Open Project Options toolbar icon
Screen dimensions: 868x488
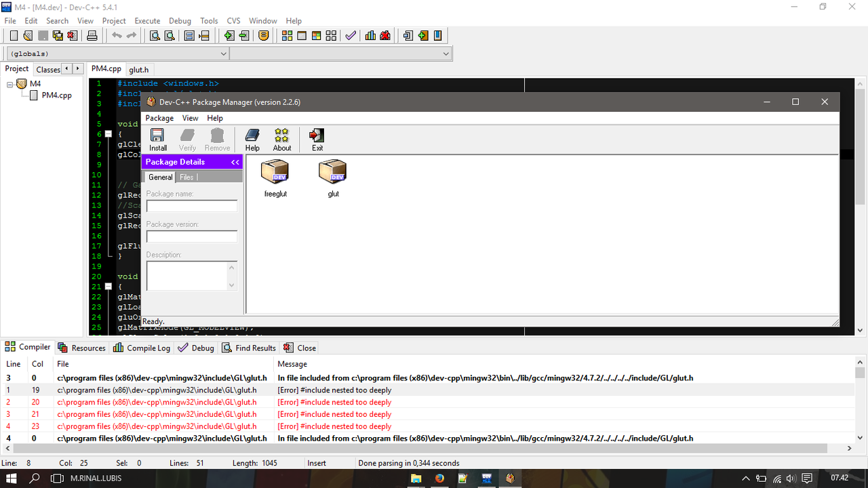point(264,36)
